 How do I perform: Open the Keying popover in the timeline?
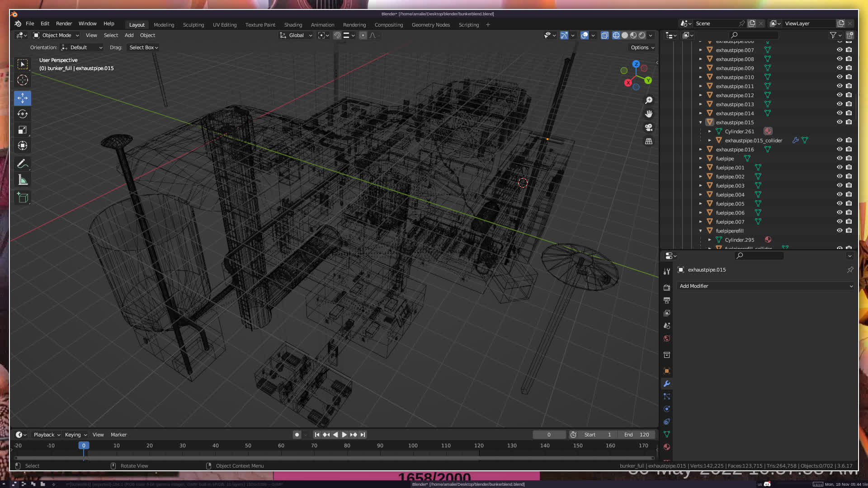(x=75, y=435)
